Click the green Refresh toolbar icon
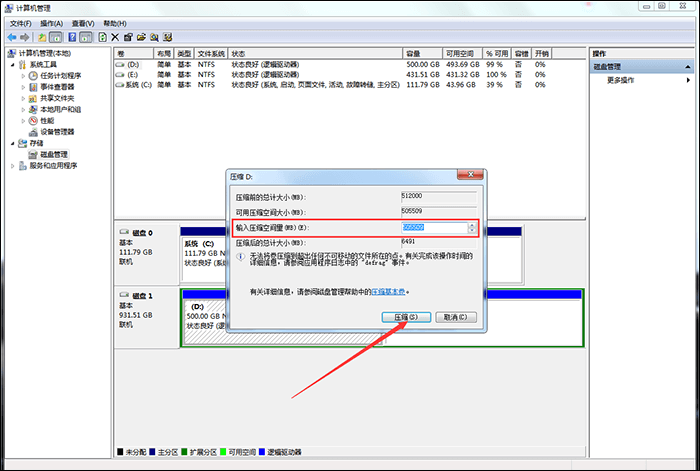Viewport: 700px width, 471px height. [102, 38]
